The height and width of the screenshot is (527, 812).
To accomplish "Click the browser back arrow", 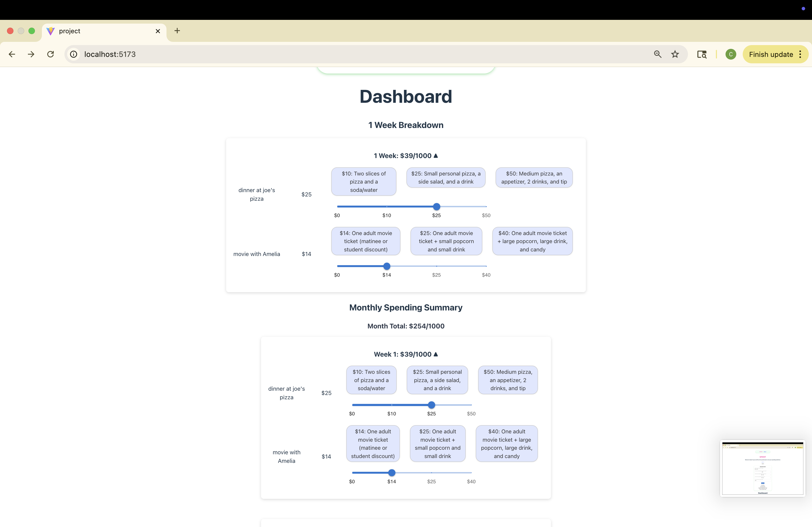I will pyautogui.click(x=12, y=54).
